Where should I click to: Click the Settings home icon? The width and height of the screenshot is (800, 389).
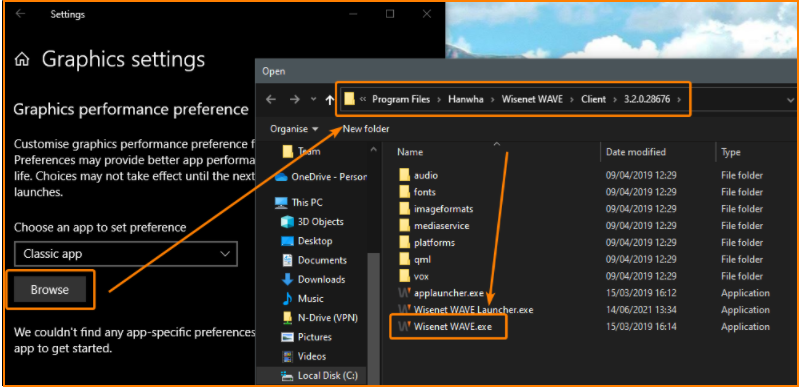click(22, 60)
